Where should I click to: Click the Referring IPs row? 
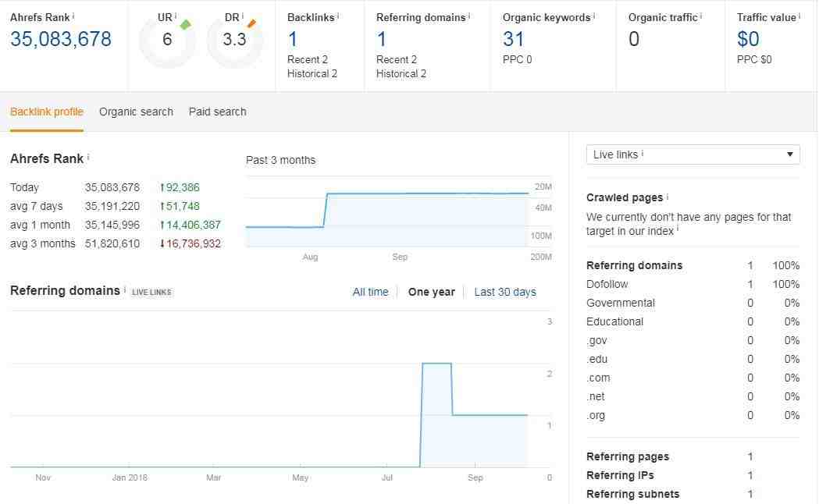coord(693,475)
